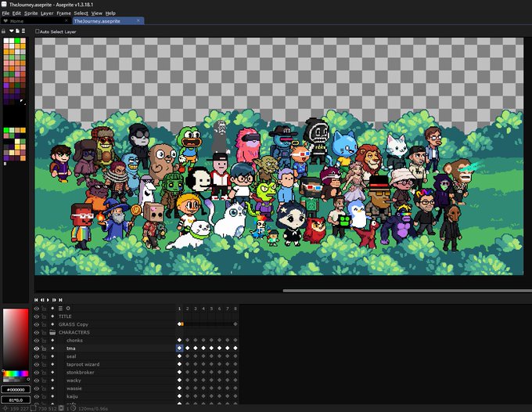
Task: Close the TheJourney.aseprite tab
Action: pyautogui.click(x=138, y=20)
